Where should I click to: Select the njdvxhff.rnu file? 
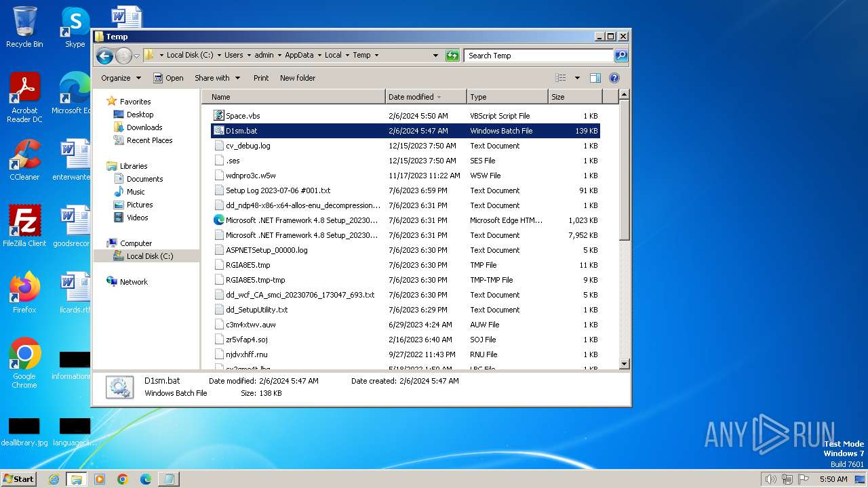(406, 354)
